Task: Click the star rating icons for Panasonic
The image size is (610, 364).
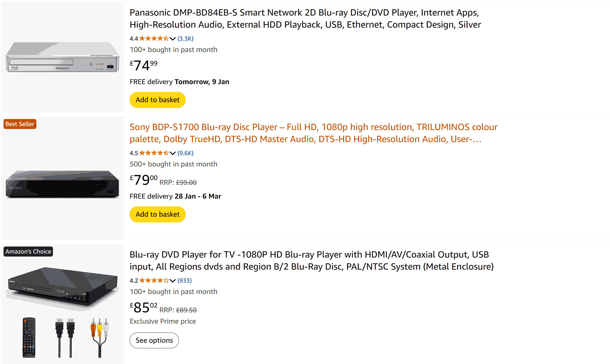Action: click(154, 39)
